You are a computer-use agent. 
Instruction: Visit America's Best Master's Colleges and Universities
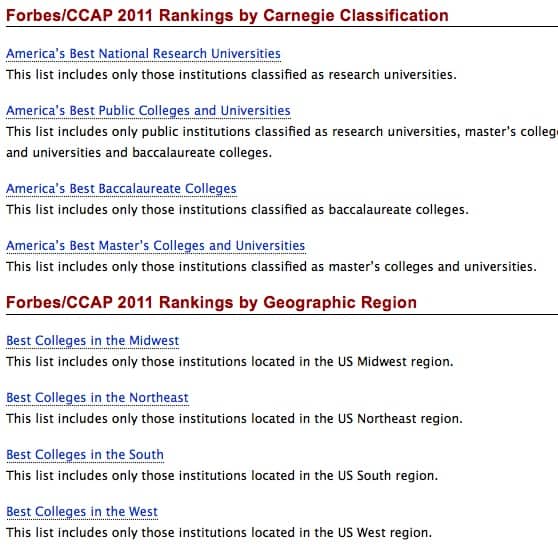(x=156, y=246)
